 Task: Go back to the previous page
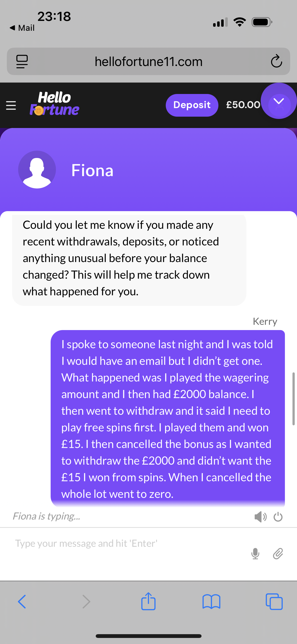pyautogui.click(x=22, y=601)
